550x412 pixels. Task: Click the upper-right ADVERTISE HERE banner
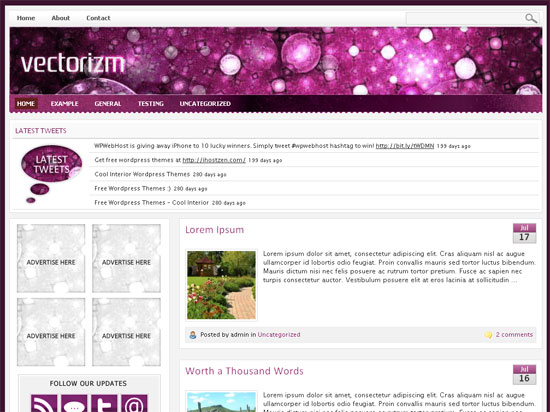[x=126, y=258]
